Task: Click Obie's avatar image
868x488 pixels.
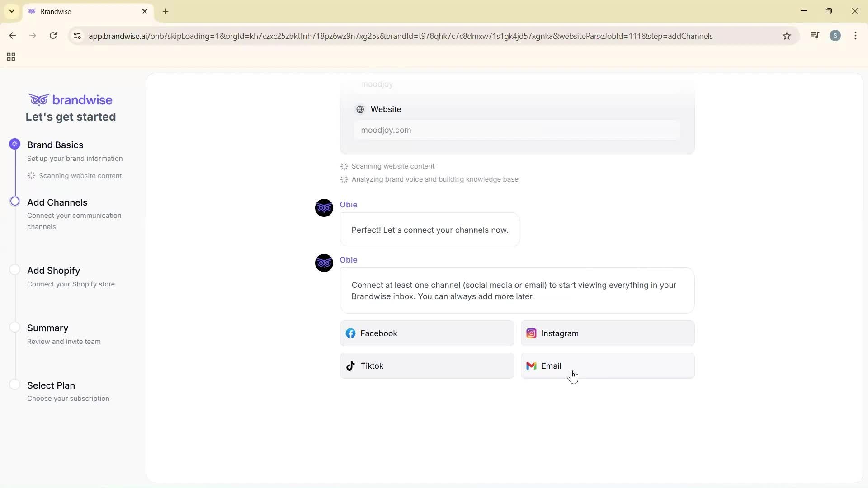Action: tap(324, 208)
